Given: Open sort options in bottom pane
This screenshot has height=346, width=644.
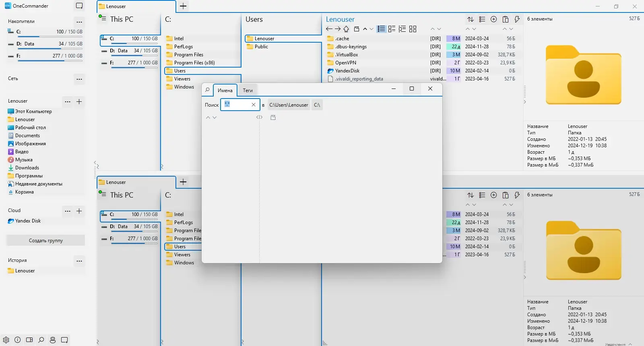Looking at the screenshot, I should (x=471, y=195).
